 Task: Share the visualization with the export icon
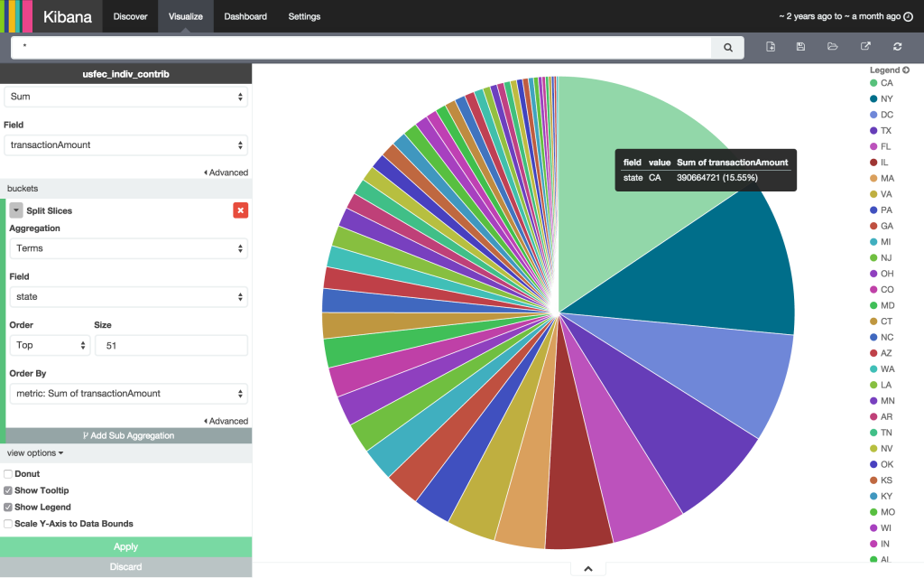pyautogui.click(x=864, y=46)
